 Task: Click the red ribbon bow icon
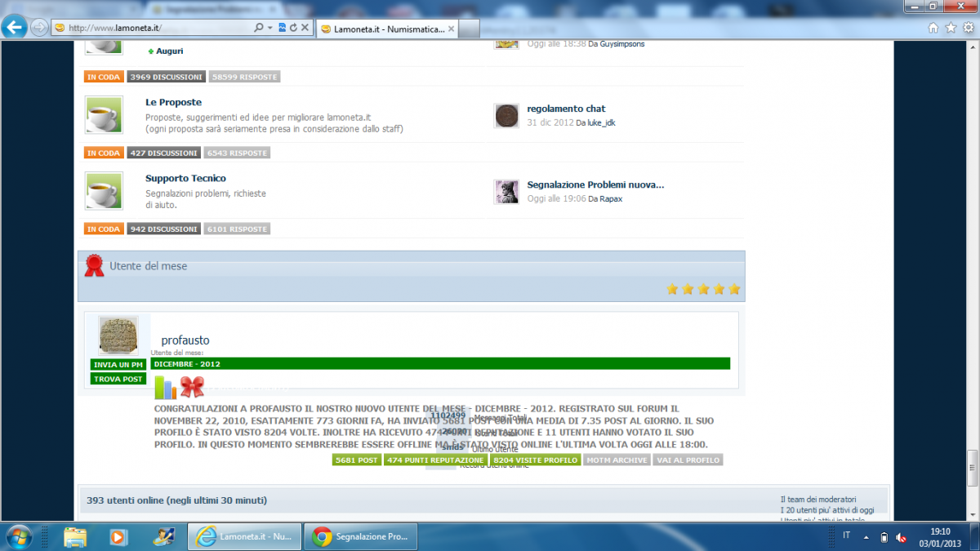click(x=192, y=386)
